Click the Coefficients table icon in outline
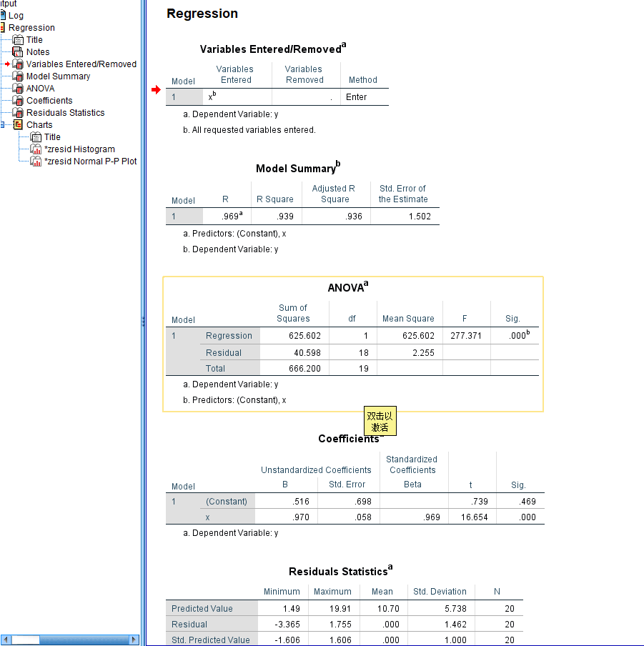 [18, 101]
